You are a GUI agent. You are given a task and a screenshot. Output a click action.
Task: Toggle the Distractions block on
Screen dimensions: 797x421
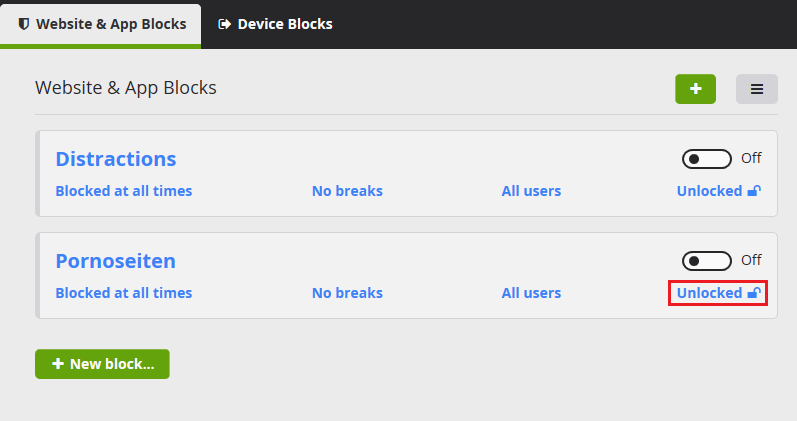click(x=708, y=158)
